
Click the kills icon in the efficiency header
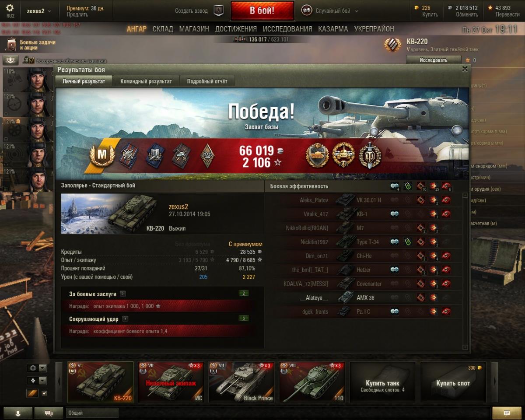click(x=447, y=186)
